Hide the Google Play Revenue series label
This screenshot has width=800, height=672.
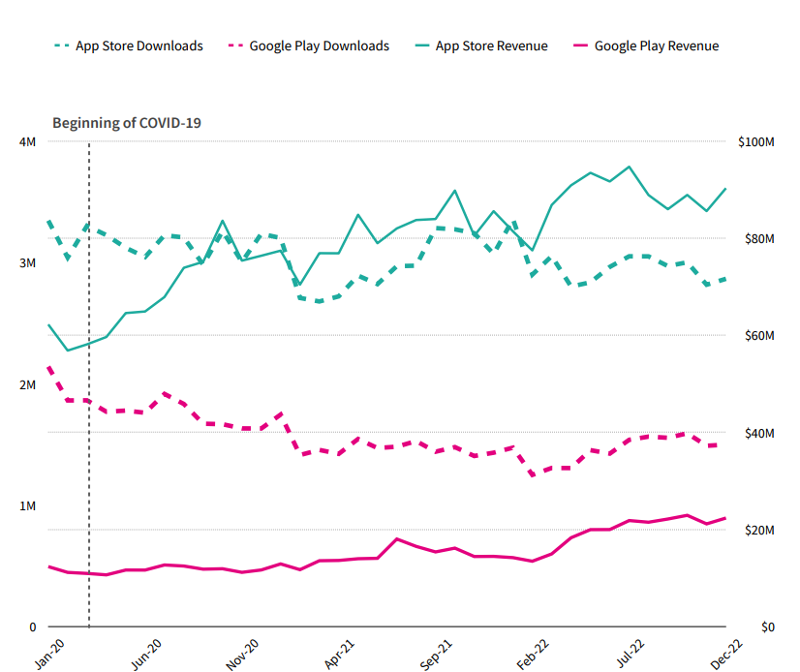point(657,46)
